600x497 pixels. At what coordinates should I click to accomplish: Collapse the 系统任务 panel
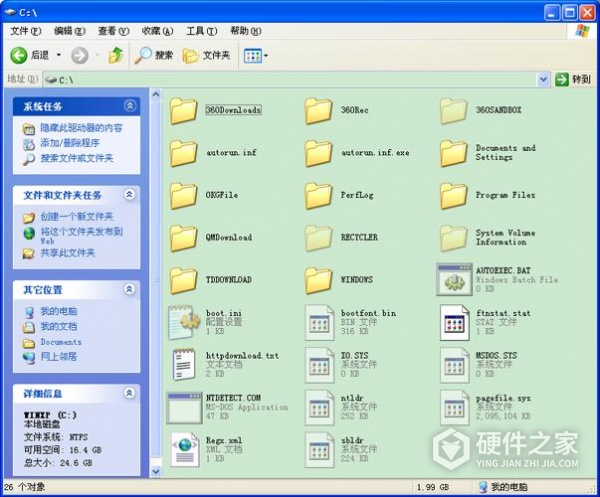coord(130,106)
